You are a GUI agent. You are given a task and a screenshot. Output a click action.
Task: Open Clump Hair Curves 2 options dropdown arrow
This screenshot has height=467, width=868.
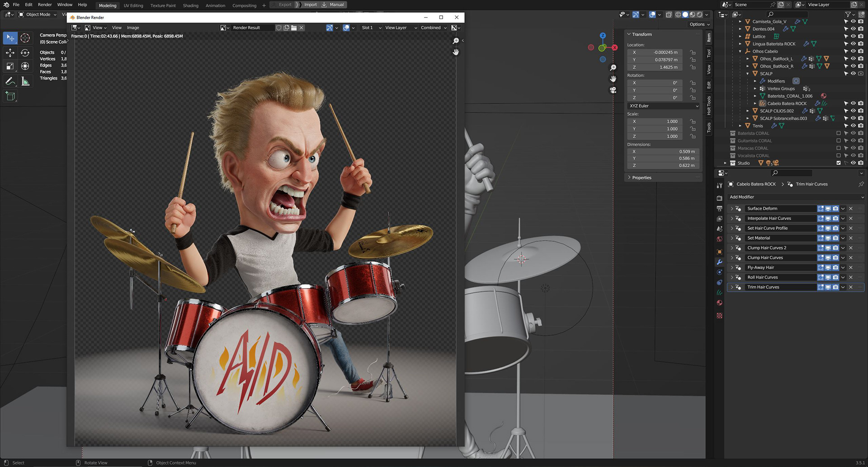coord(843,248)
